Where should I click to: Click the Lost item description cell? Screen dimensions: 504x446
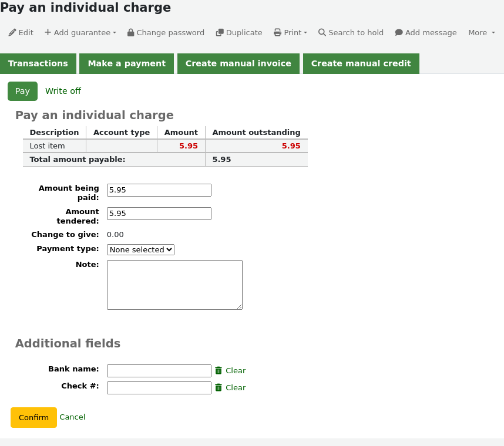[54, 146]
